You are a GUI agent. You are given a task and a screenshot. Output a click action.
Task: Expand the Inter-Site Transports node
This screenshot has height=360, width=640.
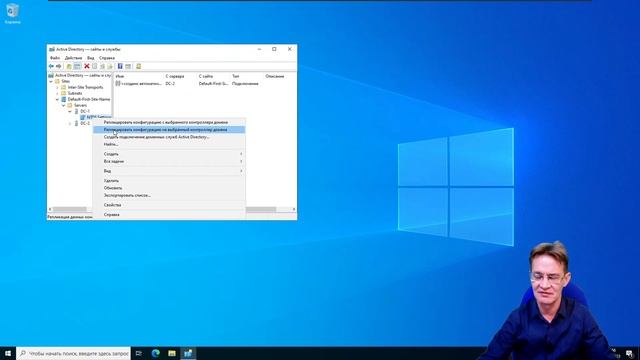coord(57,87)
